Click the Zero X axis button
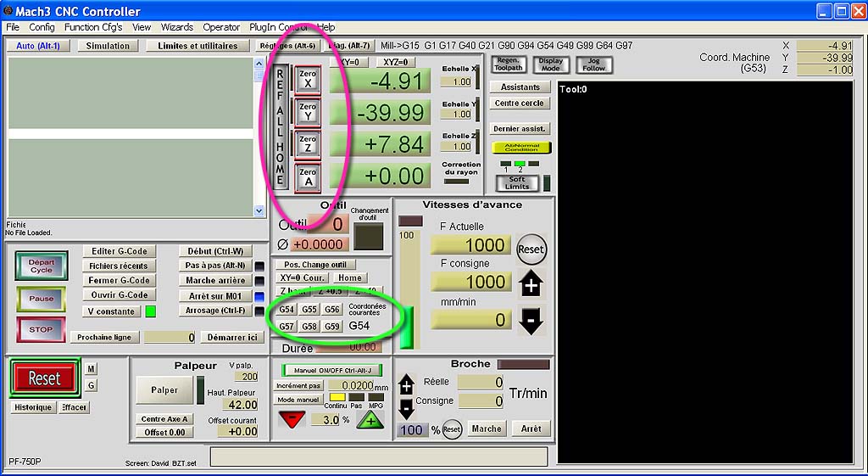This screenshot has width=868, height=476. (308, 79)
